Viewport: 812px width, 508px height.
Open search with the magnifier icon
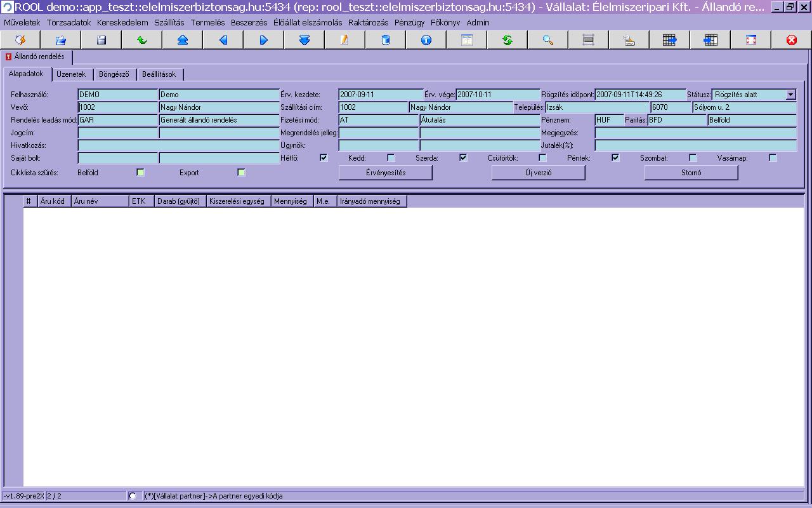548,40
